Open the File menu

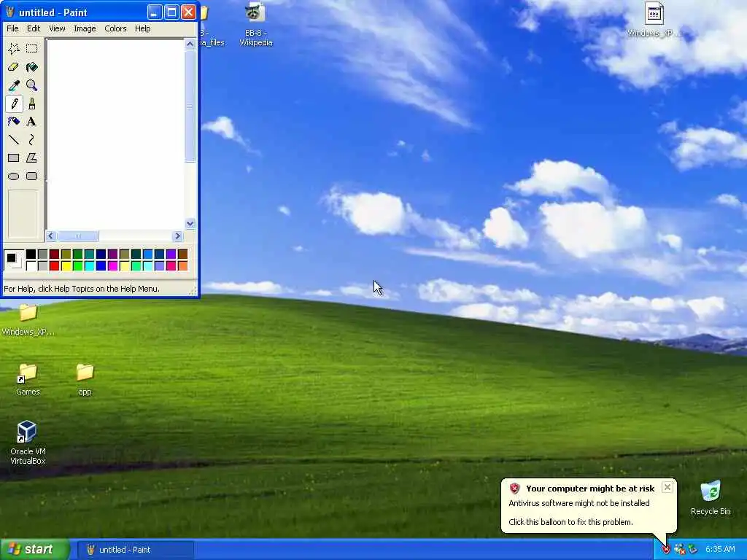coord(12,28)
